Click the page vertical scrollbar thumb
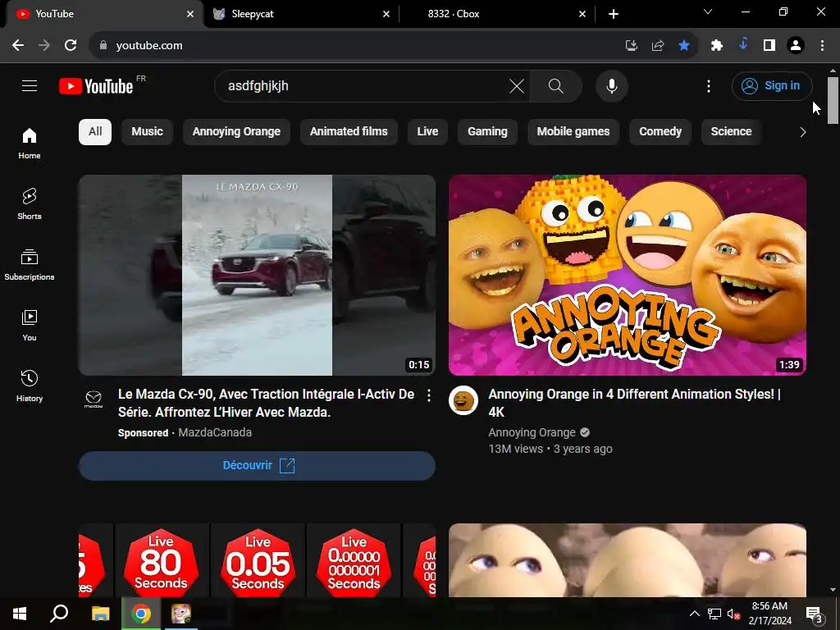This screenshot has height=630, width=840. pos(833,101)
